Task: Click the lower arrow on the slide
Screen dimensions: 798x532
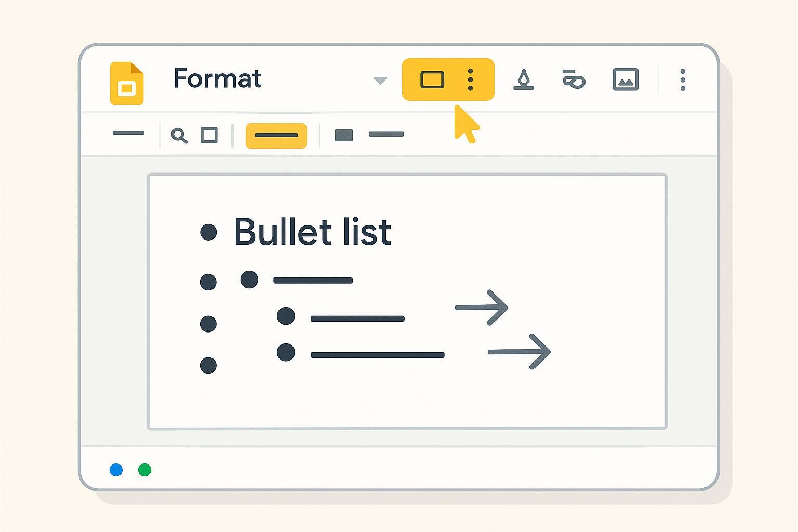Action: click(x=519, y=352)
